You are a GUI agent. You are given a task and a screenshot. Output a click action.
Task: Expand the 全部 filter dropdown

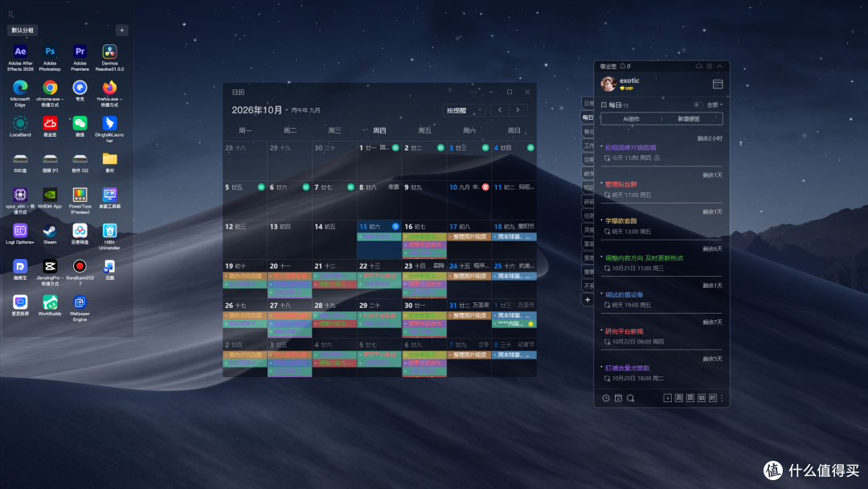[714, 105]
